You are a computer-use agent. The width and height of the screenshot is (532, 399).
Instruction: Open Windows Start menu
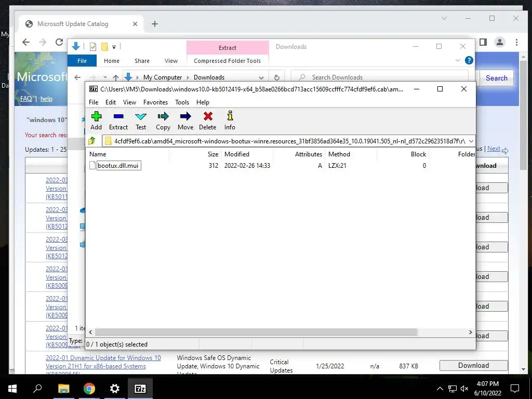point(12,389)
